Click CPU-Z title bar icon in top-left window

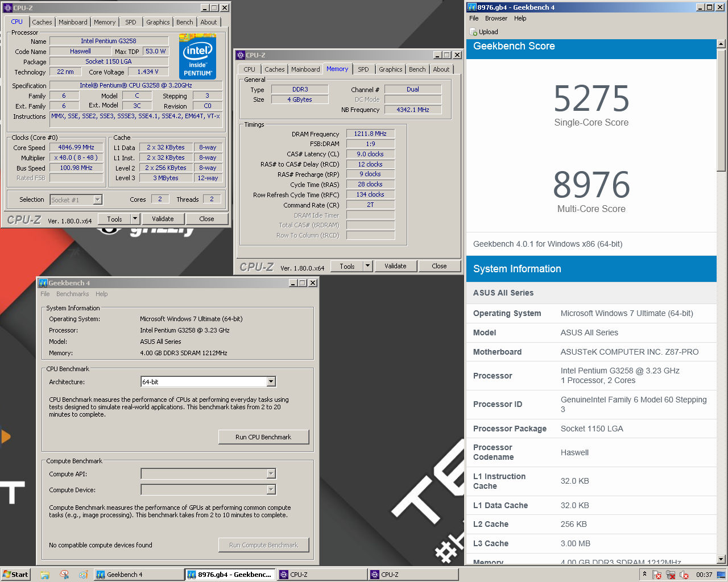pos(8,8)
